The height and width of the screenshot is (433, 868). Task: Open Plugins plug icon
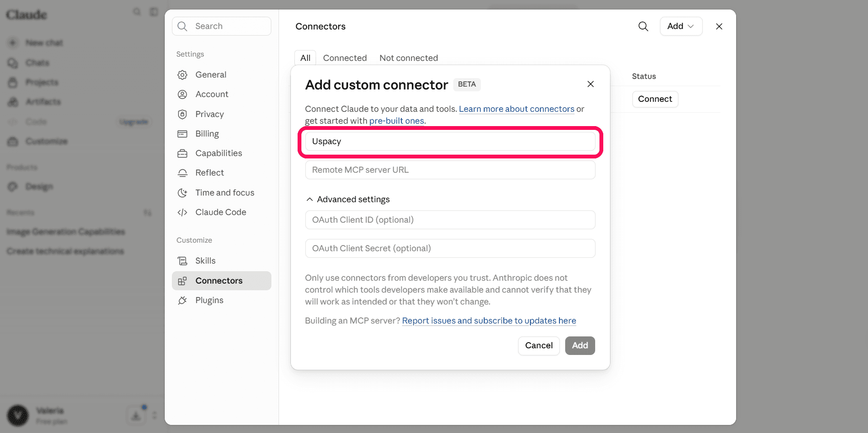[182, 300]
